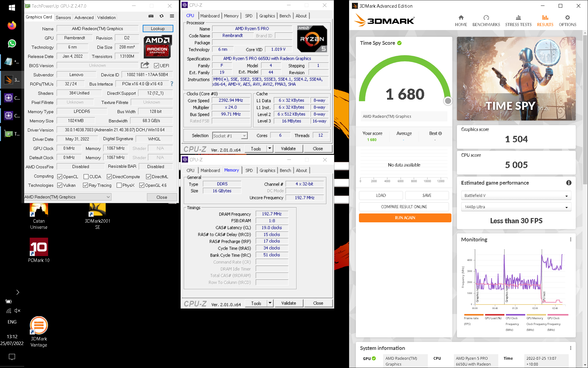This screenshot has width=588, height=368.
Task: Open Monitoring panel three-dot menu
Action: [x=571, y=240]
